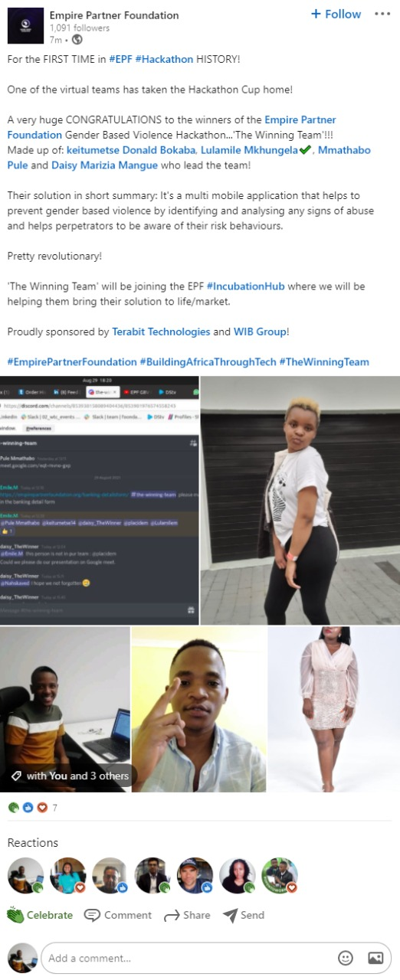Open the #IncubationHub hashtag link
This screenshot has height=980, width=400.
click(245, 286)
